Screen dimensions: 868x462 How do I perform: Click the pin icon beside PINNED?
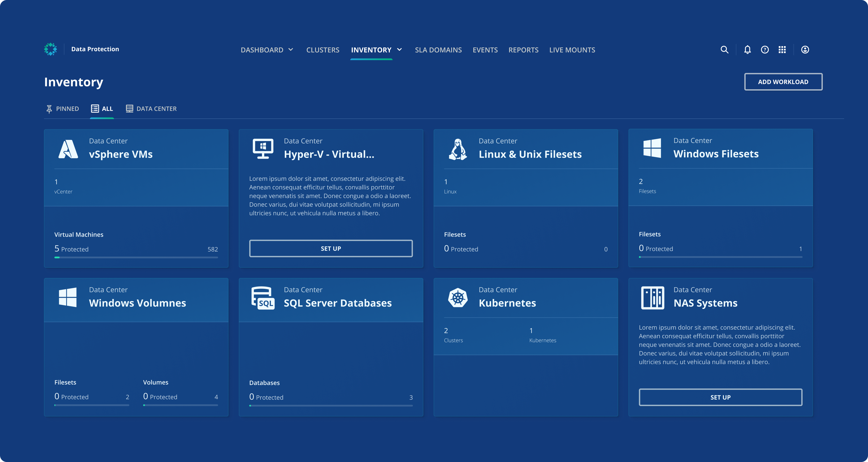[x=49, y=109]
